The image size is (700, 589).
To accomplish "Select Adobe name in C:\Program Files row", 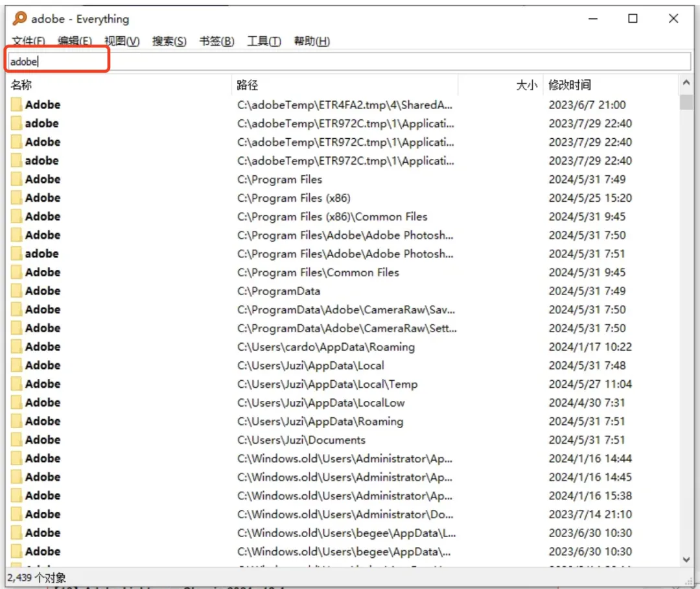I will (43, 179).
